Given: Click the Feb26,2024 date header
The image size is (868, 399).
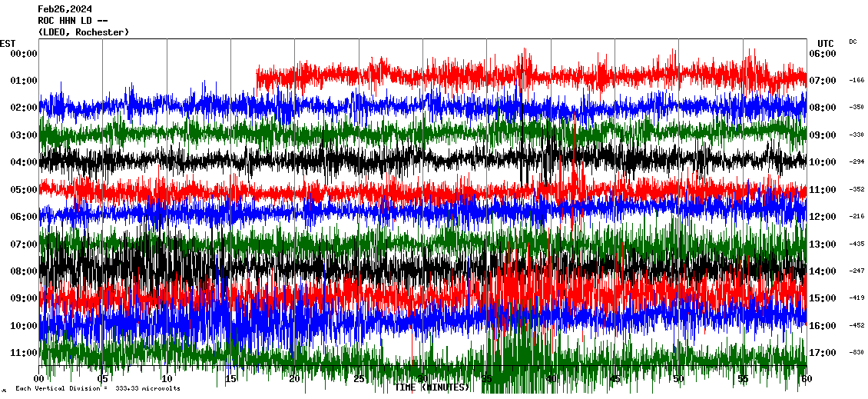Looking at the screenshot, I should pyautogui.click(x=64, y=9).
